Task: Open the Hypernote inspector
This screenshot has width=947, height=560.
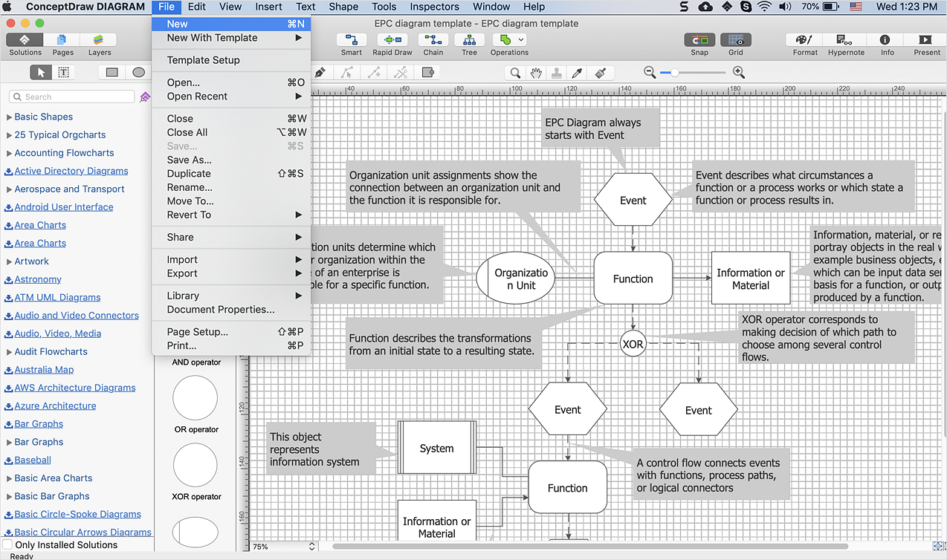Action: pos(845,40)
